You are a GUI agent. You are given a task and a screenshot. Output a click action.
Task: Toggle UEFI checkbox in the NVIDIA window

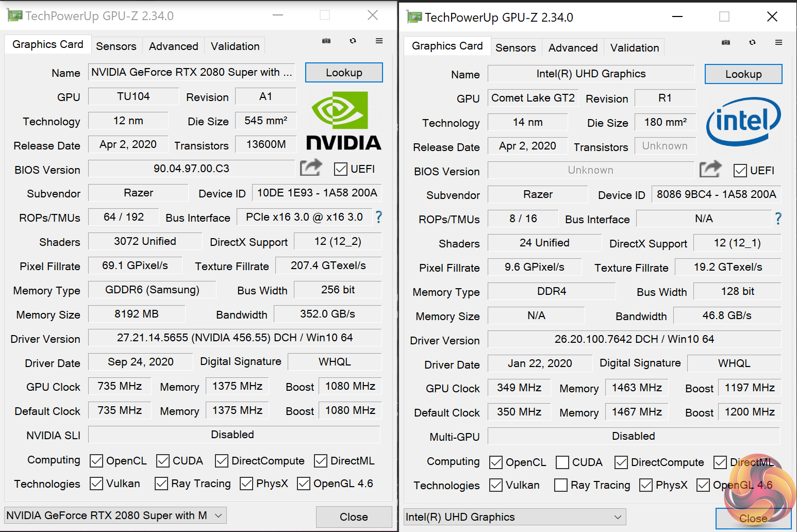[x=340, y=169]
